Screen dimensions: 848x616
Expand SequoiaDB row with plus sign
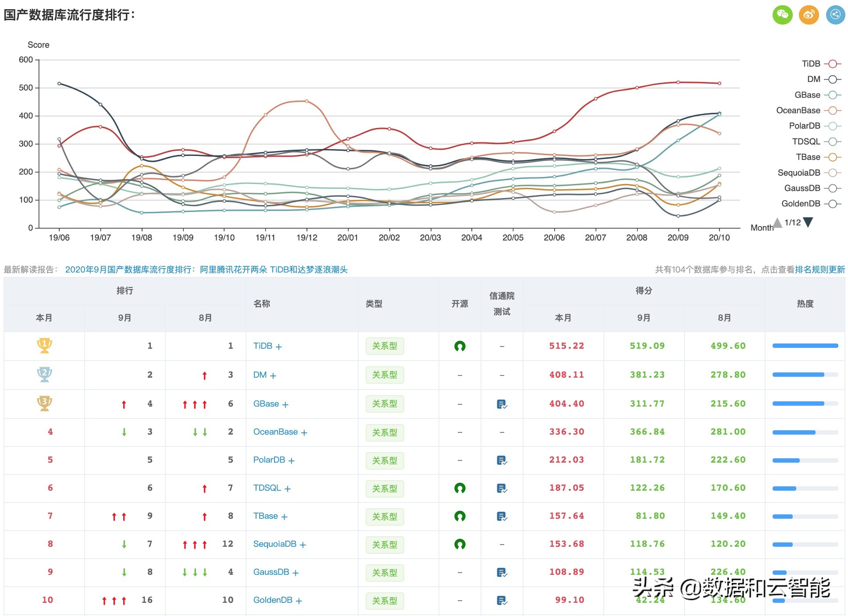[x=303, y=545]
